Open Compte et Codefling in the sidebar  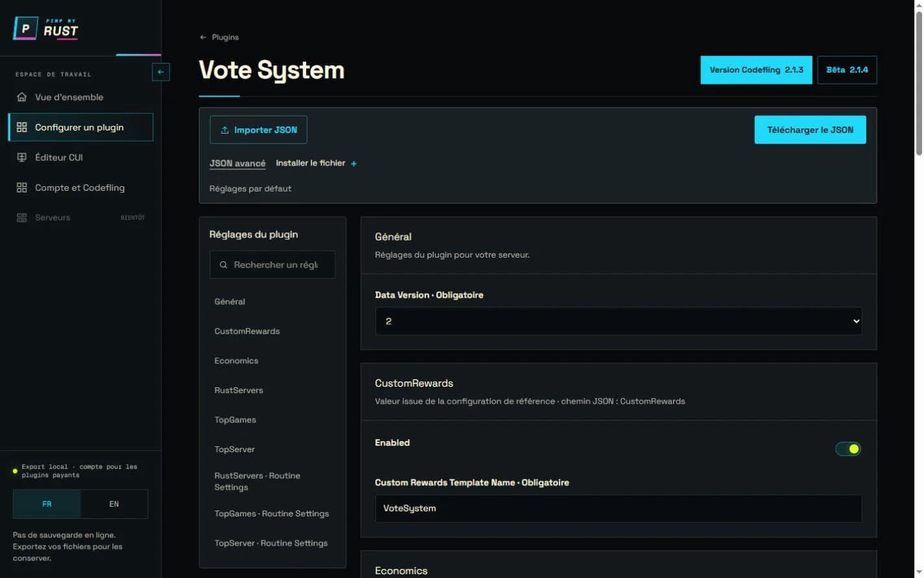80,187
